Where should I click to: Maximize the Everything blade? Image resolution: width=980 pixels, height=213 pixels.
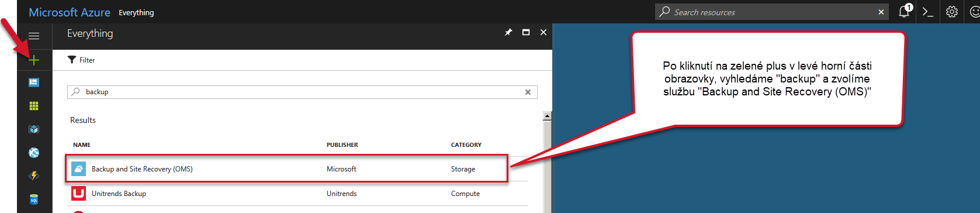(x=526, y=32)
